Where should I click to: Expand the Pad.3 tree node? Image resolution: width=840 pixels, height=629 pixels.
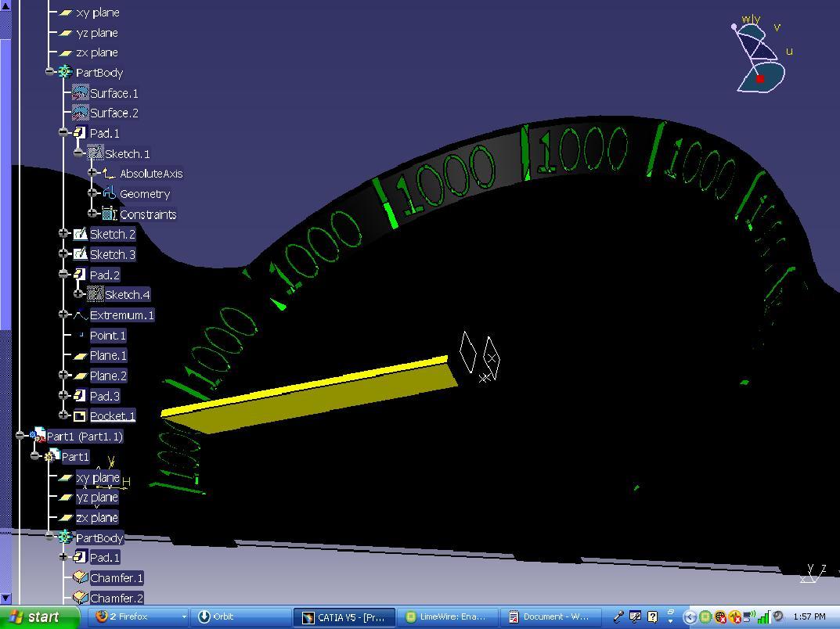63,395
